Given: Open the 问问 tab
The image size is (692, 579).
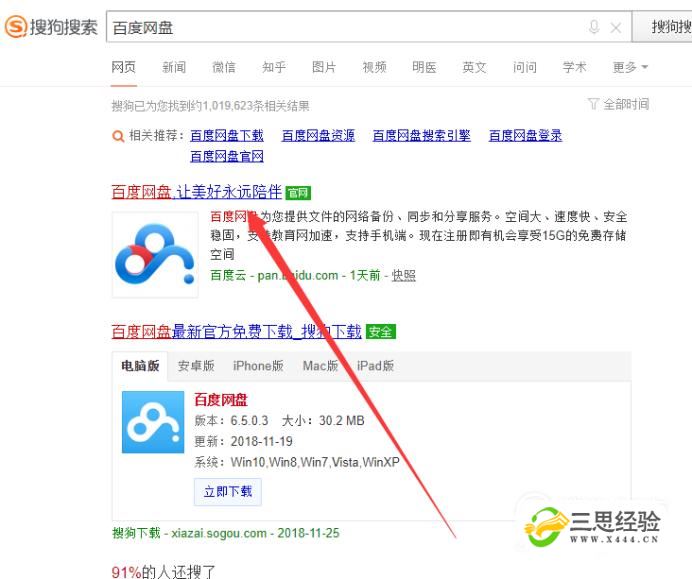Looking at the screenshot, I should point(525,67).
